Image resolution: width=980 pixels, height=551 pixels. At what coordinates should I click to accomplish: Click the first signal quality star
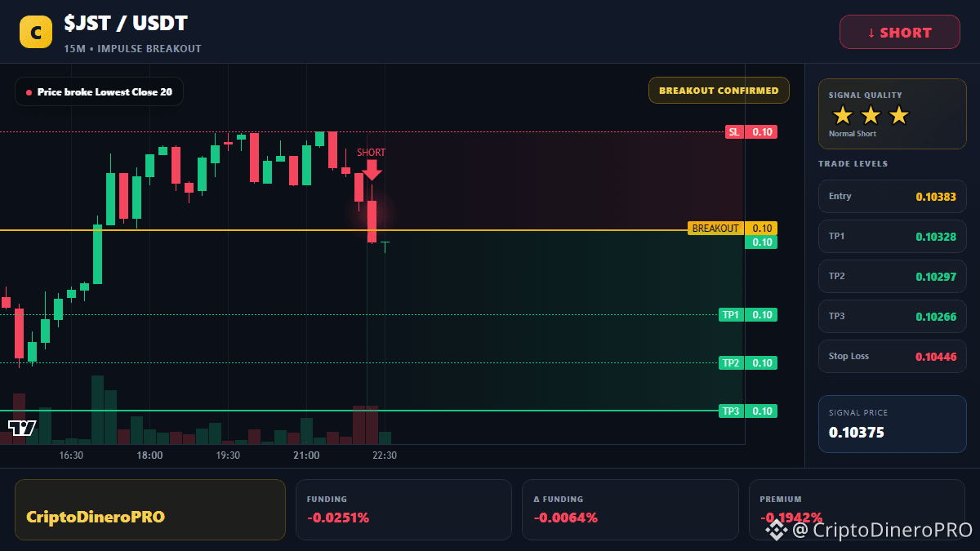[x=843, y=115]
